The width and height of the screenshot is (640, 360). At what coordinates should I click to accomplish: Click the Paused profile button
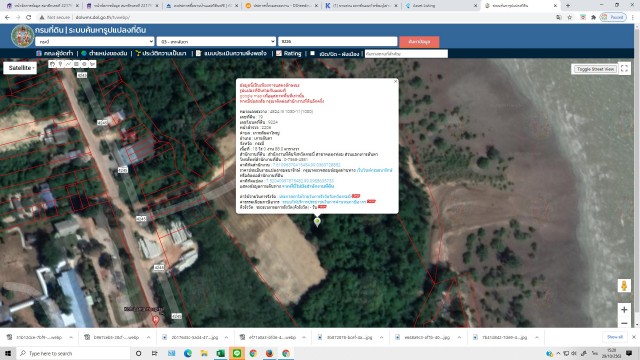pos(613,18)
